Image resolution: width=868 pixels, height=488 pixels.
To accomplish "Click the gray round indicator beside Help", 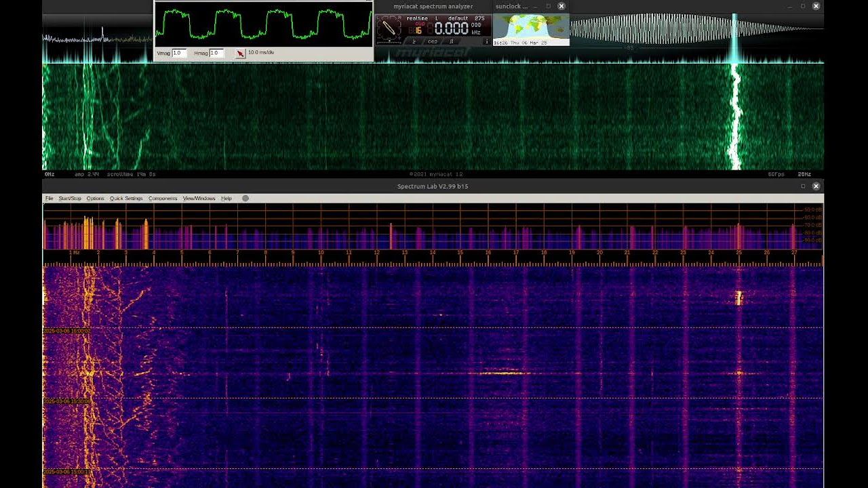I will pos(245,199).
